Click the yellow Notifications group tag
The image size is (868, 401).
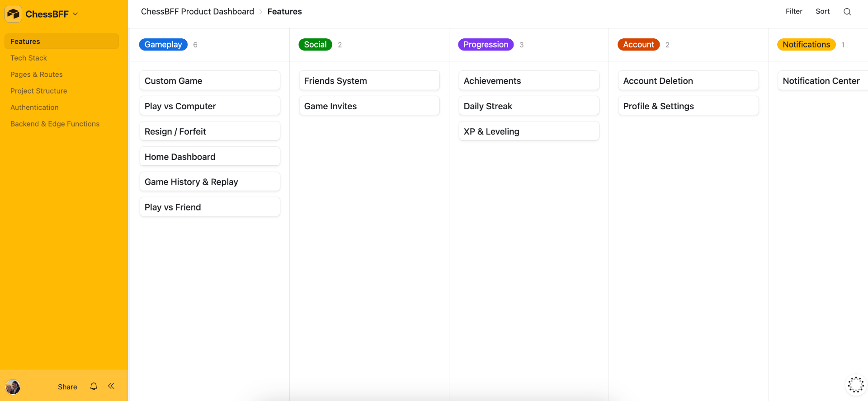(807, 45)
